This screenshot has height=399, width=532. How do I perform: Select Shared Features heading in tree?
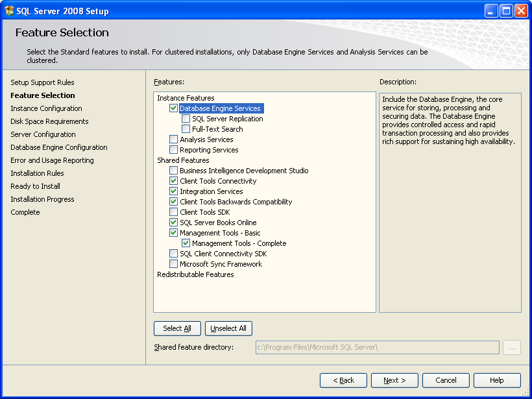[x=183, y=160]
